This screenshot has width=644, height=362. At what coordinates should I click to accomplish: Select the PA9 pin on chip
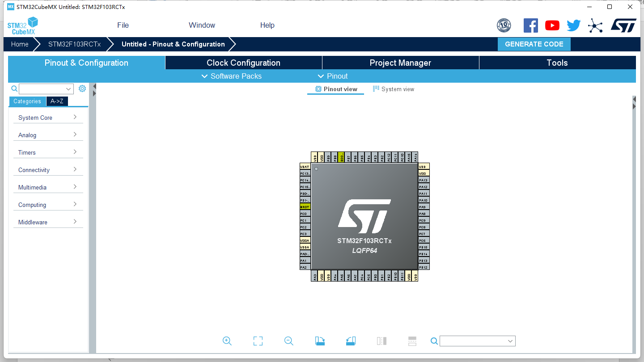(x=424, y=207)
